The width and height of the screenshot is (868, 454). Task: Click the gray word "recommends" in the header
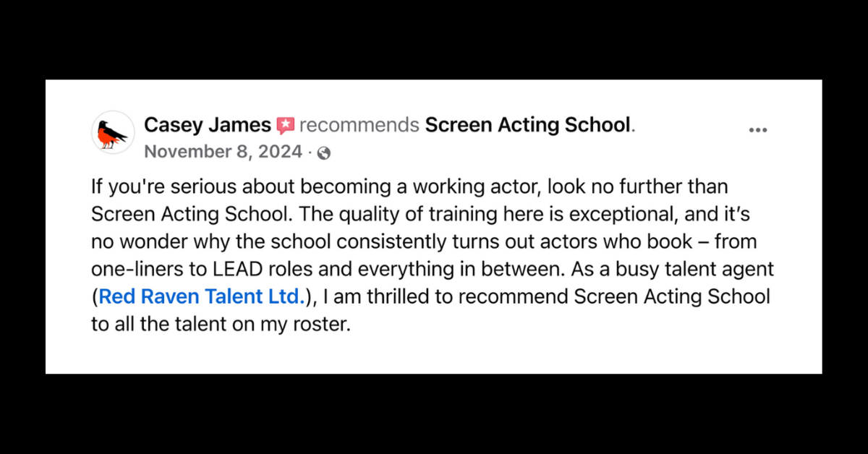[359, 126]
